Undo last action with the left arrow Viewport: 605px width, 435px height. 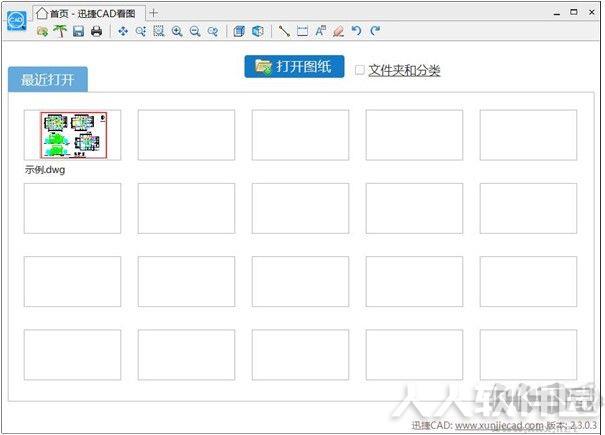coord(357,31)
